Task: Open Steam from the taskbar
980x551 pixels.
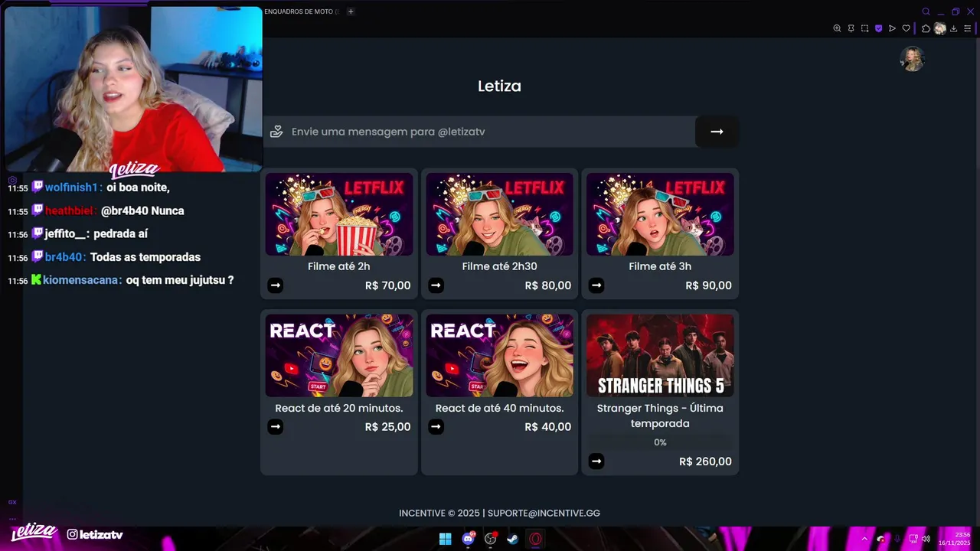Action: click(513, 539)
